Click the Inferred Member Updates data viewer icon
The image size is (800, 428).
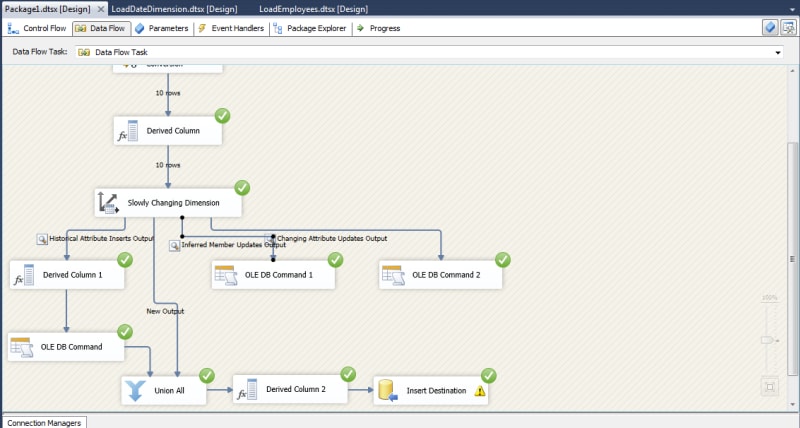click(x=174, y=246)
